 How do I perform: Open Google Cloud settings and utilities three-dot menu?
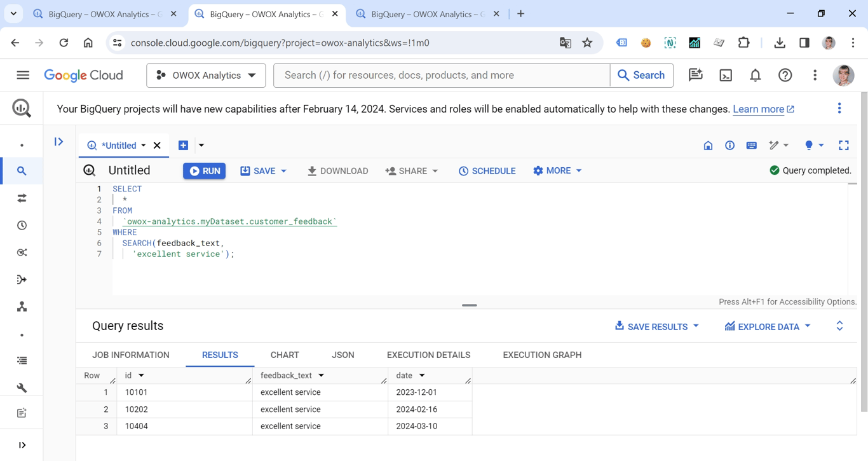pos(815,75)
